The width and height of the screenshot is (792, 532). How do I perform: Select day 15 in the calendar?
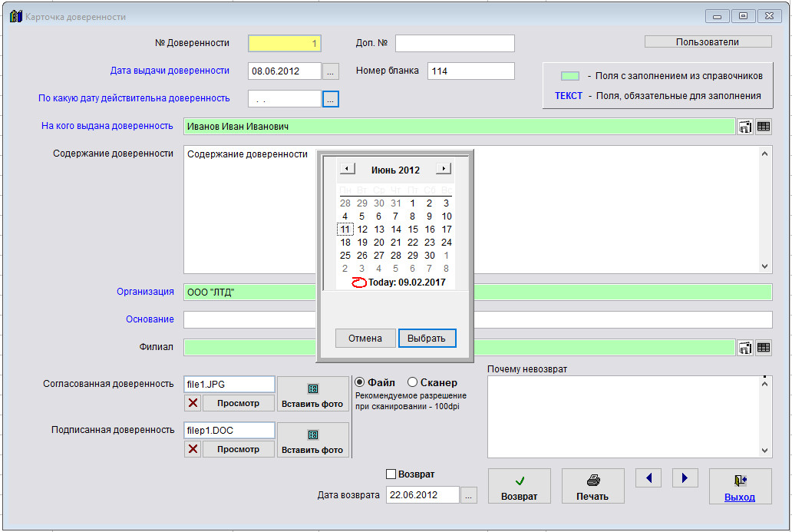coord(413,230)
